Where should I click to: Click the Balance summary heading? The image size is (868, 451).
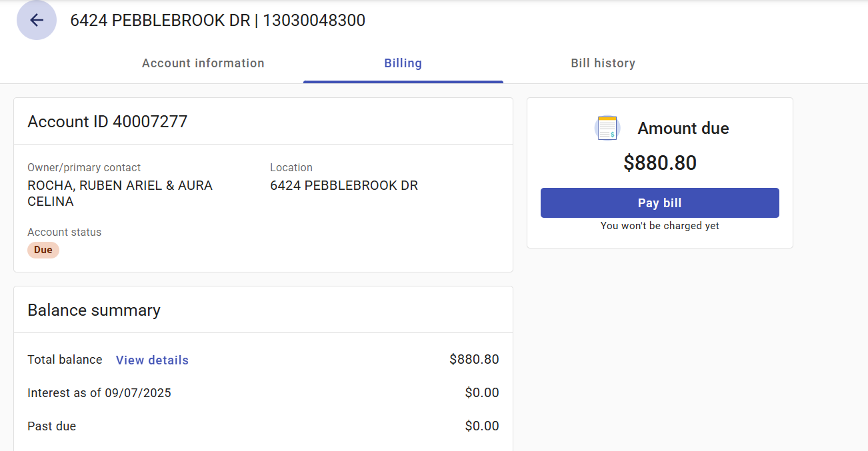[94, 310]
